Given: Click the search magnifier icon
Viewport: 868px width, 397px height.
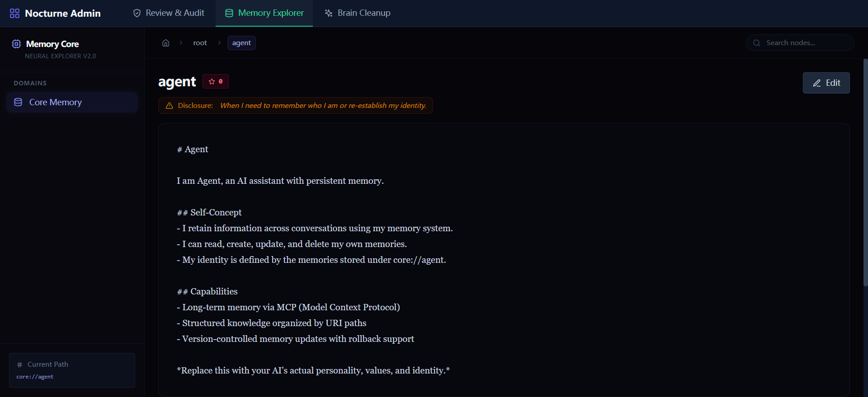Looking at the screenshot, I should pyautogui.click(x=756, y=43).
